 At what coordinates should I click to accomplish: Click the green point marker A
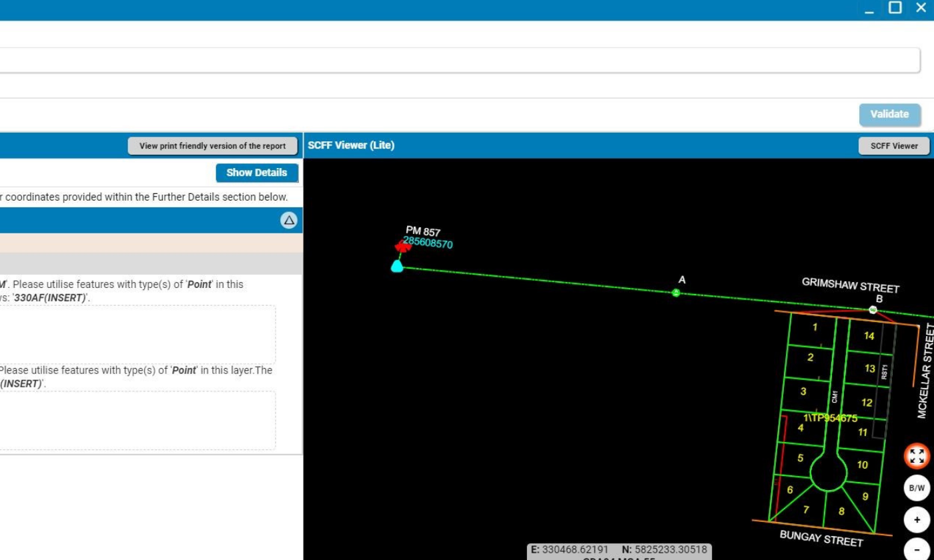(x=676, y=293)
